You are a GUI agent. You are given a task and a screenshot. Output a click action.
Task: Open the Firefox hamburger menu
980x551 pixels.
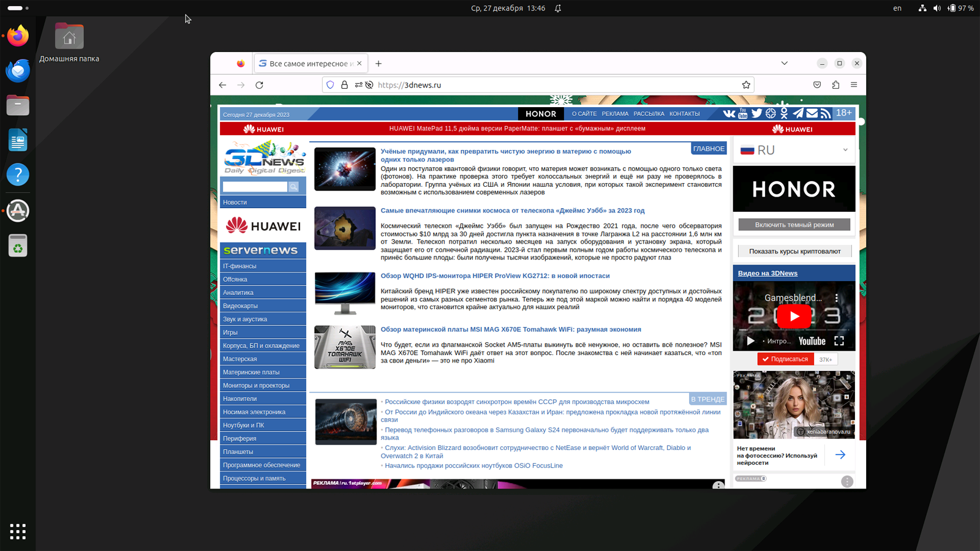(854, 85)
